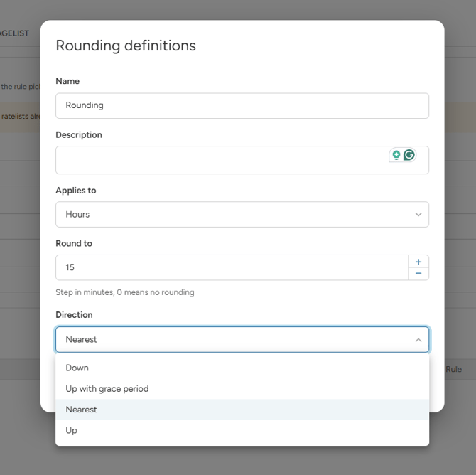
Task: Increase Round to value with plus button
Action: [x=418, y=262]
